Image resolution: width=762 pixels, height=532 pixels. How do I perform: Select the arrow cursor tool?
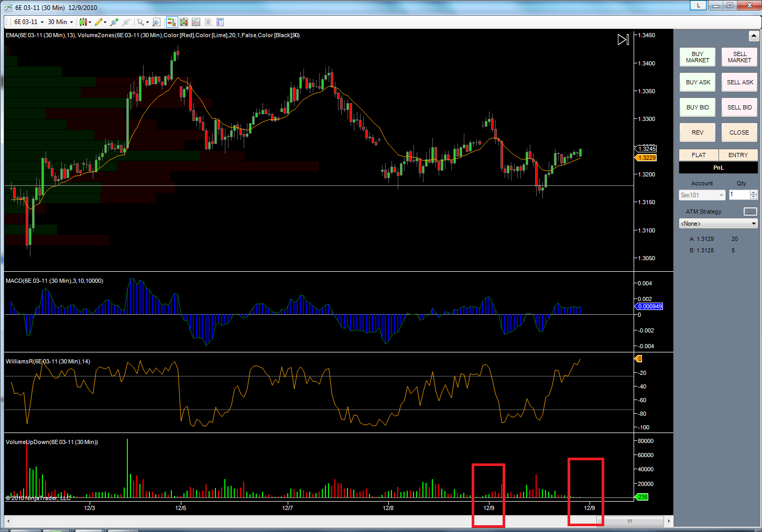click(140, 22)
